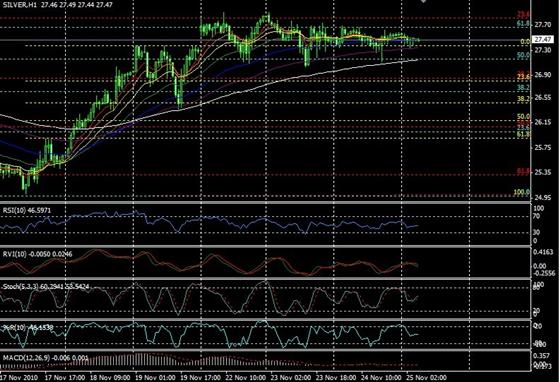The height and width of the screenshot is (382, 560).
Task: Click the 17 Nov 2010 date label
Action: (x=19, y=377)
